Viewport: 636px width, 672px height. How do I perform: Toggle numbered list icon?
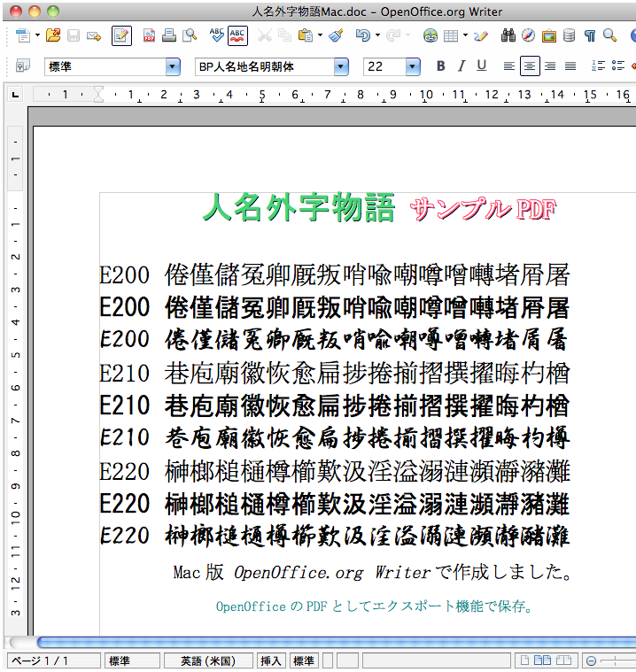pyautogui.click(x=598, y=66)
